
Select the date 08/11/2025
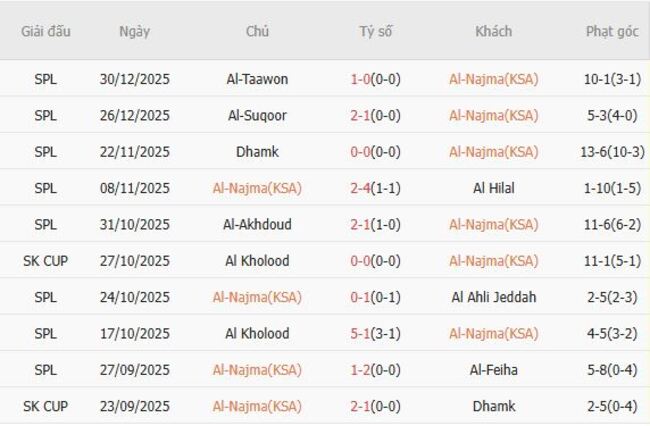point(135,188)
